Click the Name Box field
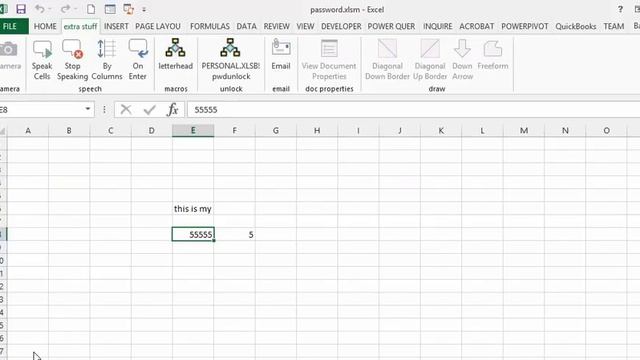Screen dimensions: 640x360 tap(41, 109)
